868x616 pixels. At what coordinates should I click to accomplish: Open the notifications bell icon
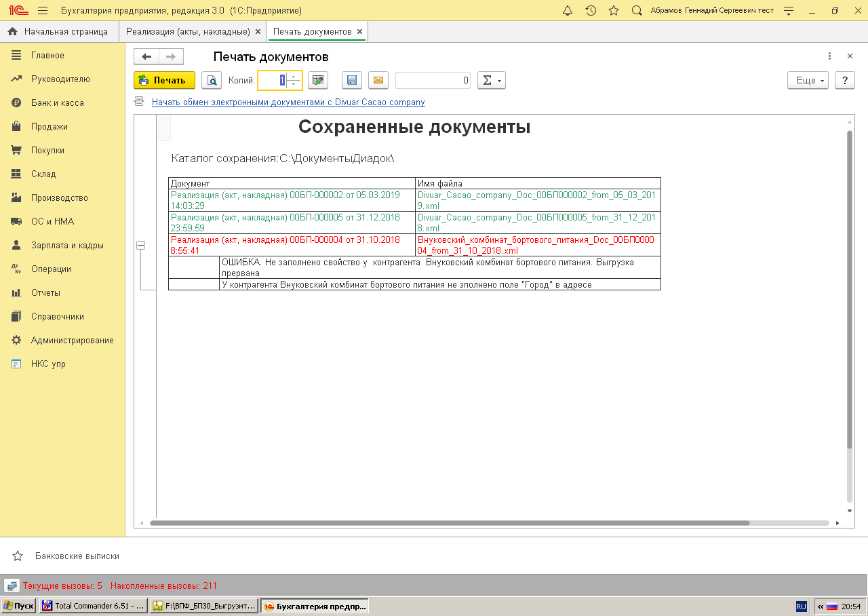click(568, 10)
